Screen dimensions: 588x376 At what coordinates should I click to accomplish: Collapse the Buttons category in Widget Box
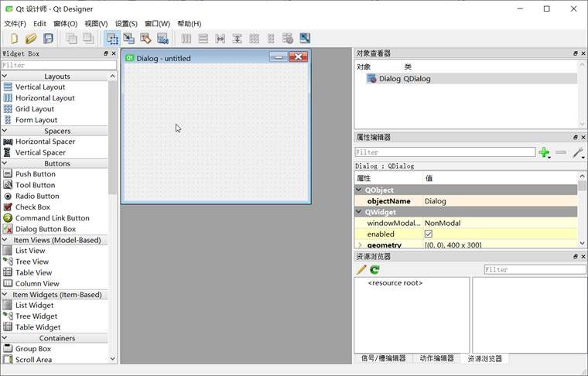coord(5,163)
